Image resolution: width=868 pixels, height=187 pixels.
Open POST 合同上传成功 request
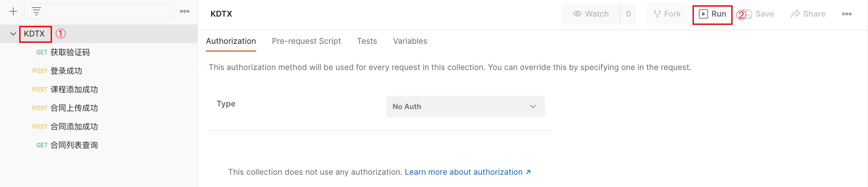pos(74,108)
